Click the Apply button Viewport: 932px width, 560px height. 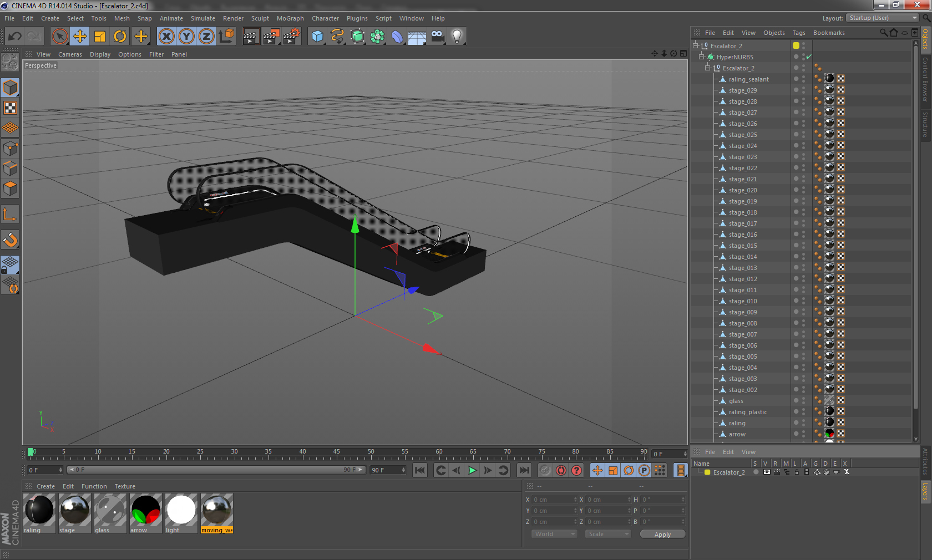point(662,534)
